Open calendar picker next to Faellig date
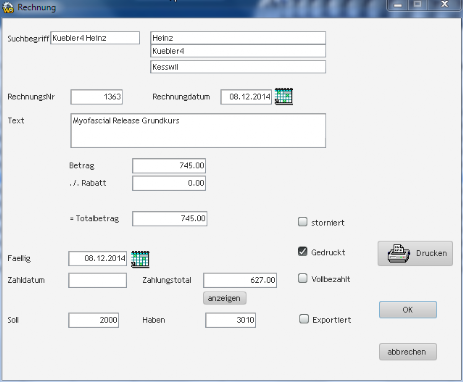Viewport: 463px width, 382px height. 140,259
